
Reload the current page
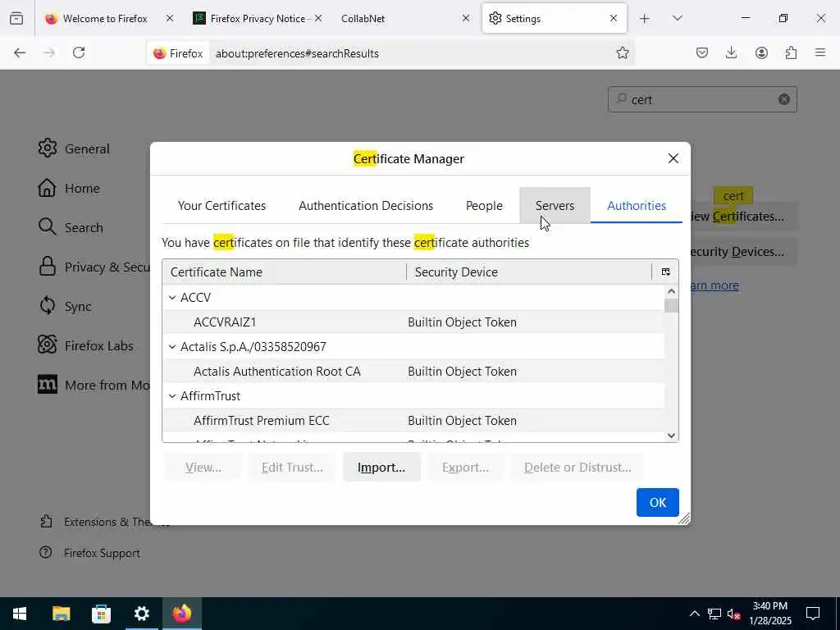tap(79, 52)
